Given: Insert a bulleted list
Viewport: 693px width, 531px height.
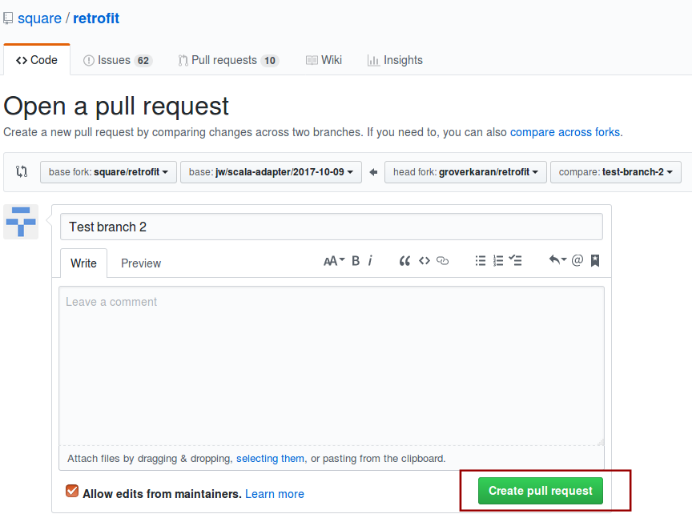Looking at the screenshot, I should coord(480,261).
